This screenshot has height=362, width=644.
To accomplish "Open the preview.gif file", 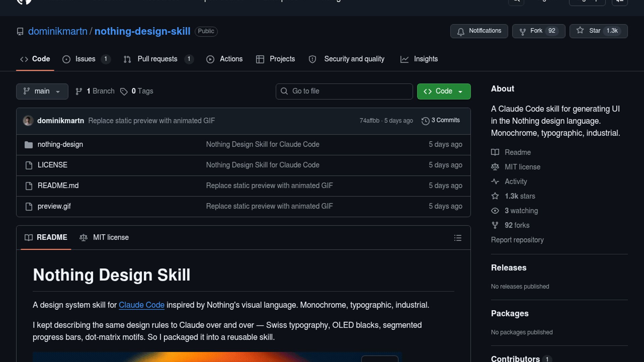I will point(54,206).
